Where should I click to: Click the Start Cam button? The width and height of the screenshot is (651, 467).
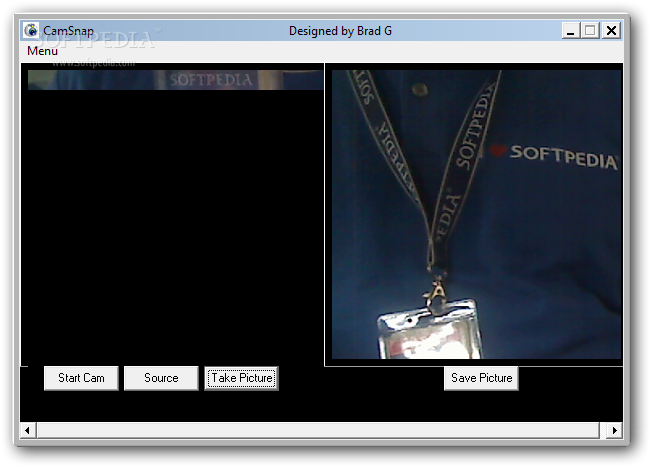pyautogui.click(x=81, y=378)
